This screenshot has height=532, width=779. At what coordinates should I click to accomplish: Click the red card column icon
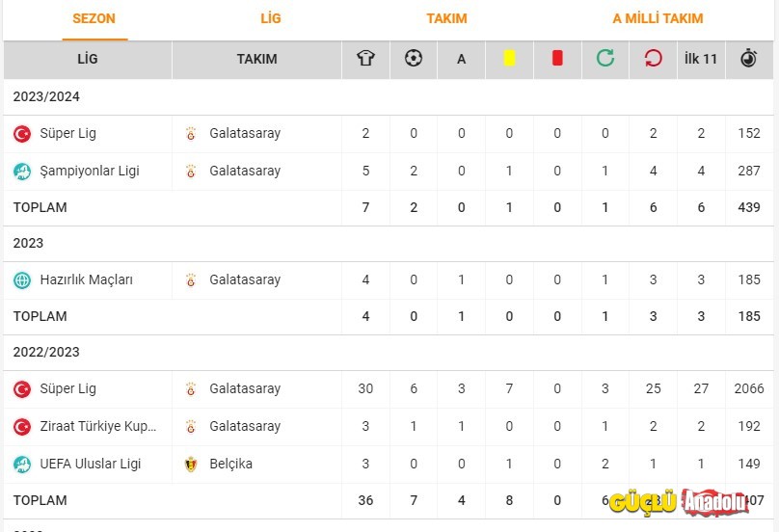[557, 59]
